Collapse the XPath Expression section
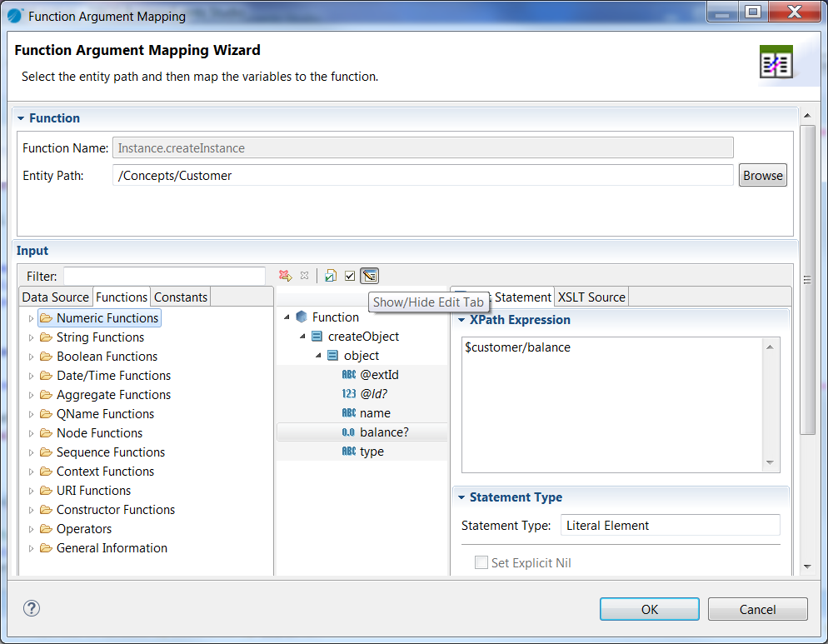The image size is (828, 644). coord(462,320)
